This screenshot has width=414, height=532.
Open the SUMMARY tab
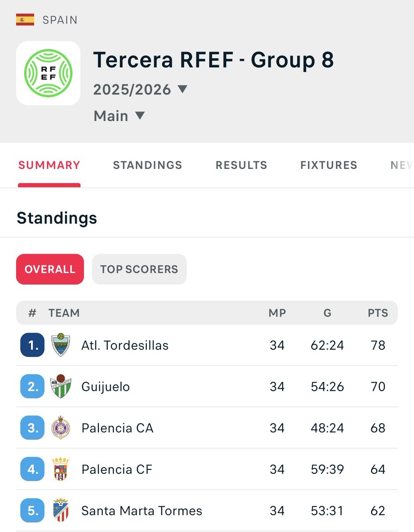click(x=49, y=165)
